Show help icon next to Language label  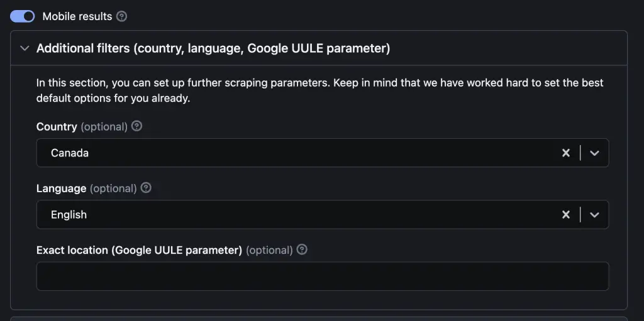[146, 188]
